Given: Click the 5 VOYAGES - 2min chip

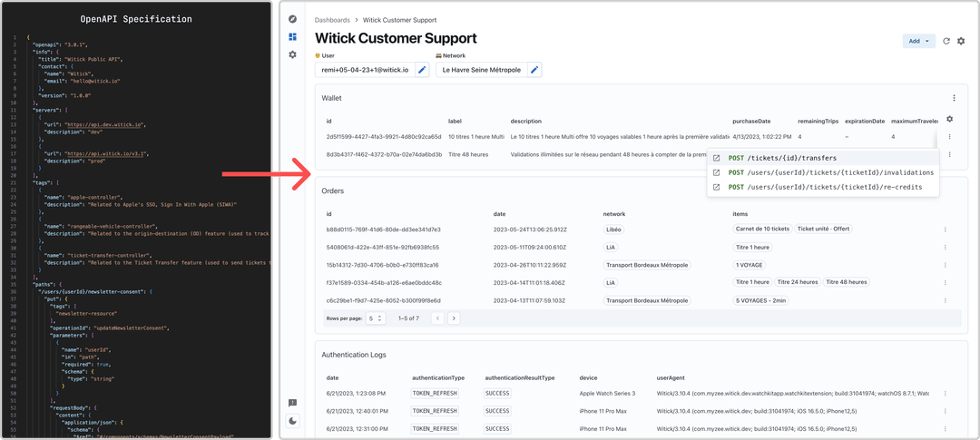Looking at the screenshot, I should (759, 300).
